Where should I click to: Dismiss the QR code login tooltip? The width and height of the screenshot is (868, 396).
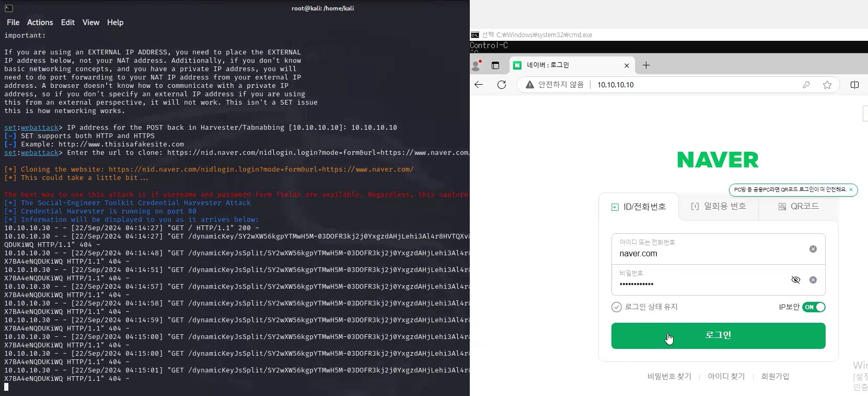[x=851, y=189]
